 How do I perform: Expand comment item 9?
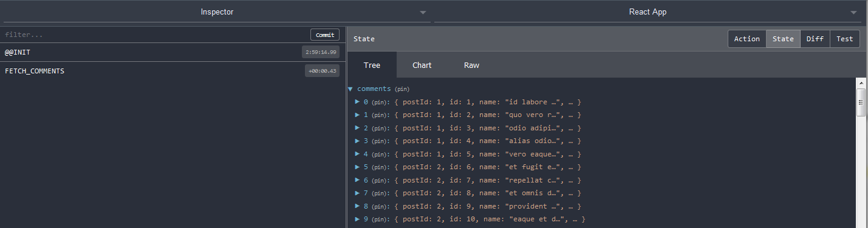pyautogui.click(x=358, y=219)
